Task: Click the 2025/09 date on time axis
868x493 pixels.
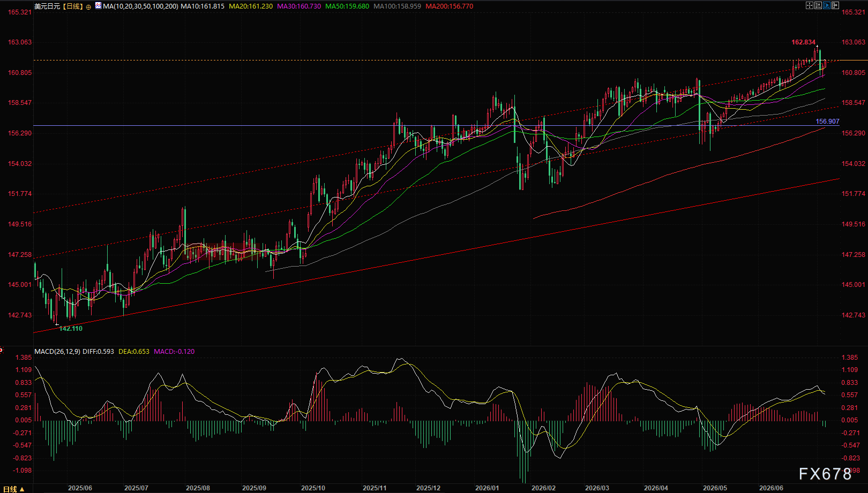Action: [254, 488]
